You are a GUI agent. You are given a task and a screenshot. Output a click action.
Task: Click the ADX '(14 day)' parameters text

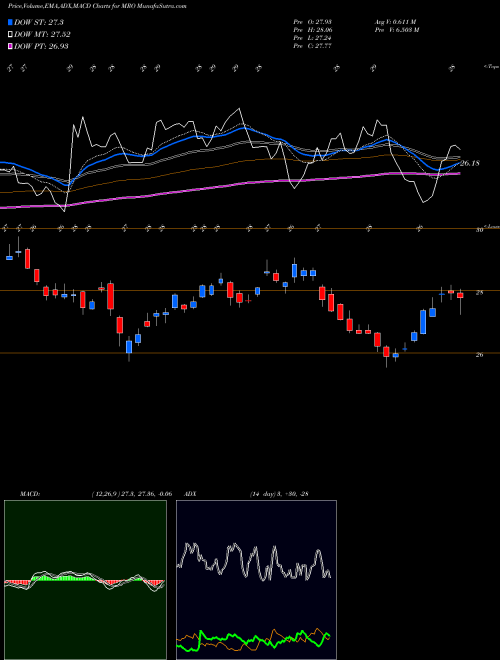tap(261, 494)
